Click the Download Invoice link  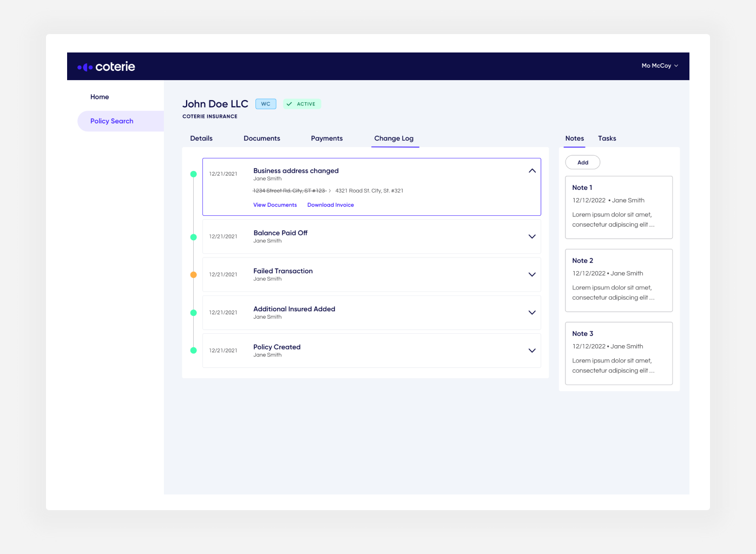[x=331, y=205]
